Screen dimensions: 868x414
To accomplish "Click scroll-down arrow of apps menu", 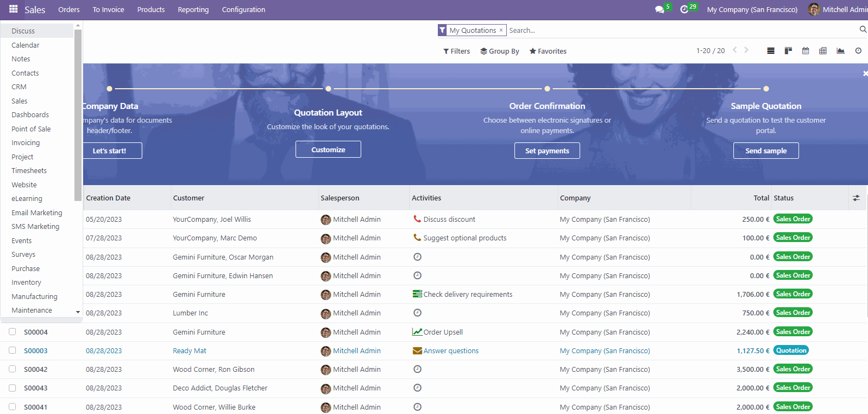I will pos(78,312).
